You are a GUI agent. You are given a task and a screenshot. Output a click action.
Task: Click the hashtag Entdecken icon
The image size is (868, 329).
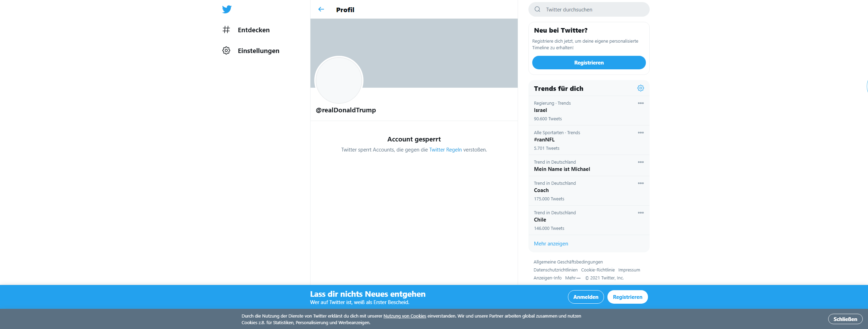[226, 30]
